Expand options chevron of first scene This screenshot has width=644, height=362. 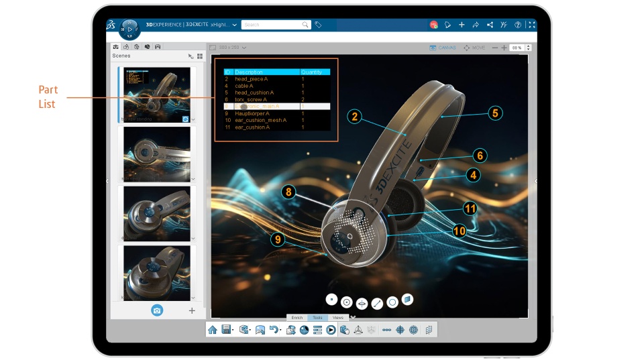[x=193, y=120]
